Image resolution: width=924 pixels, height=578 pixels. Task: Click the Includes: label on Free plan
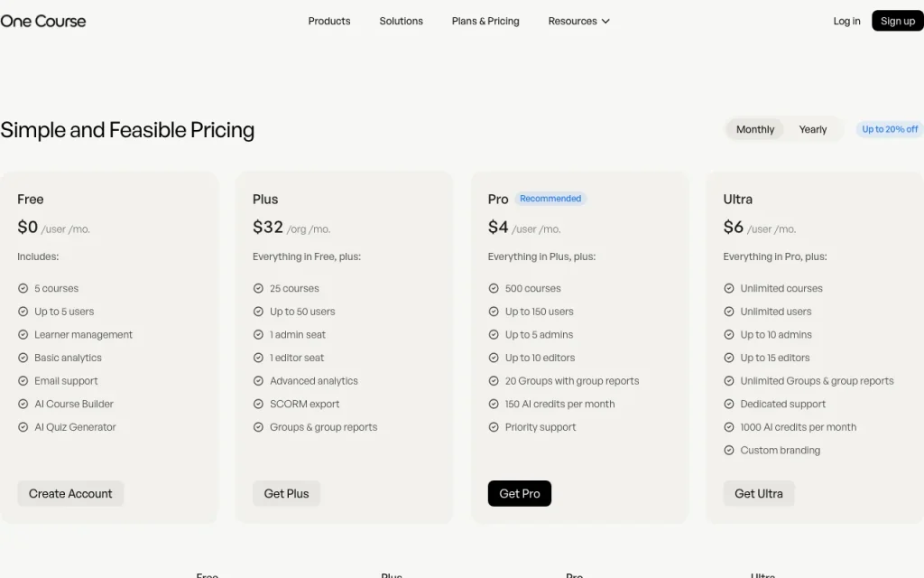pyautogui.click(x=38, y=256)
